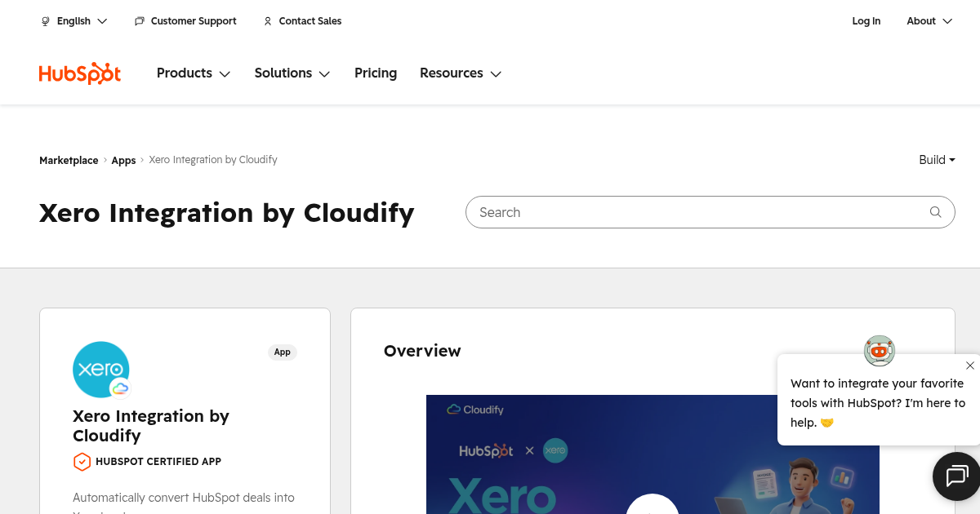Expand the Solutions menu
Image resolution: width=980 pixels, height=514 pixels.
click(x=292, y=73)
